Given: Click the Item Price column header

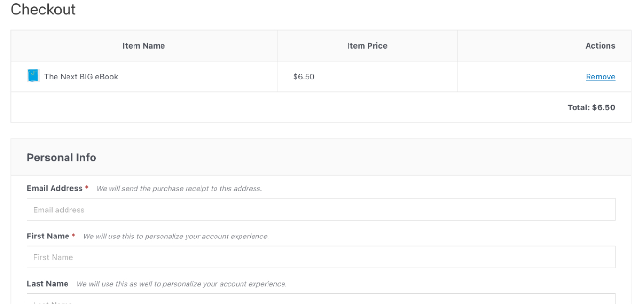Looking at the screenshot, I should point(367,46).
